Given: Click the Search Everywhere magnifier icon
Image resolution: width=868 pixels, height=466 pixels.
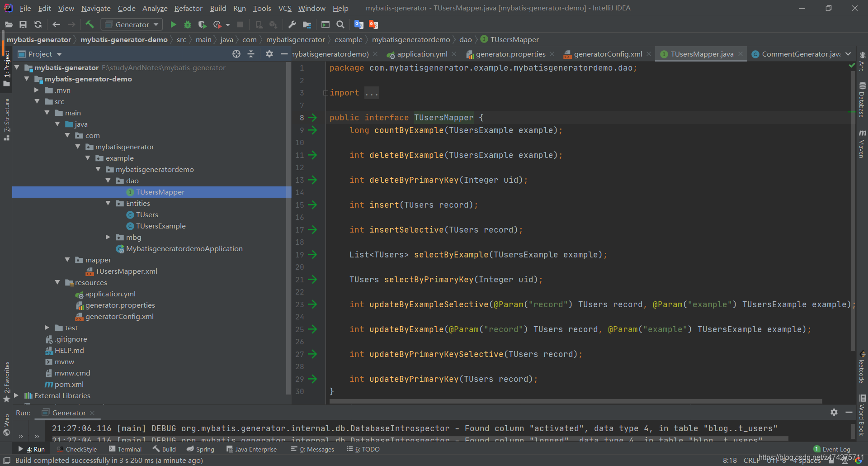Looking at the screenshot, I should coord(340,24).
